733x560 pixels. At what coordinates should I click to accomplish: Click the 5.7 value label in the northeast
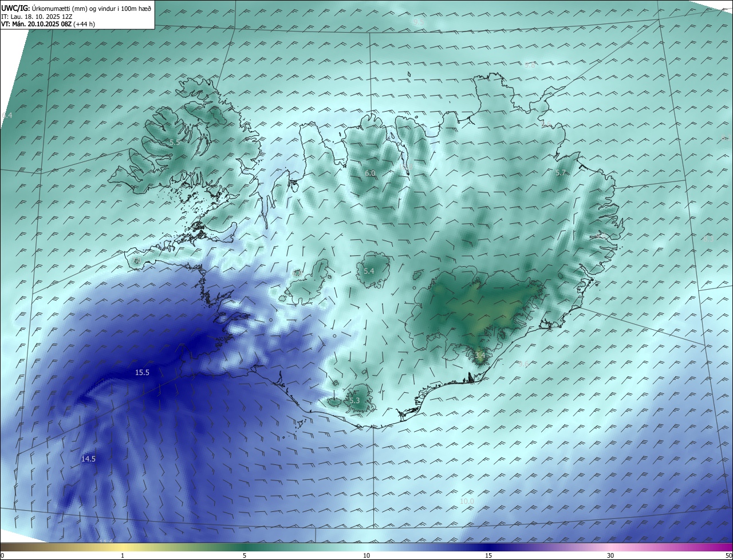tap(560, 173)
